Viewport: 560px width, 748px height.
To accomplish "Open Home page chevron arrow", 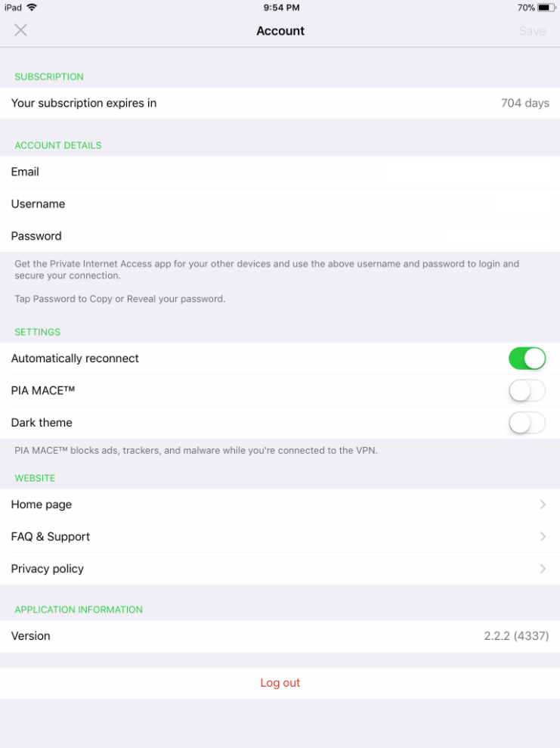I will pos(543,504).
